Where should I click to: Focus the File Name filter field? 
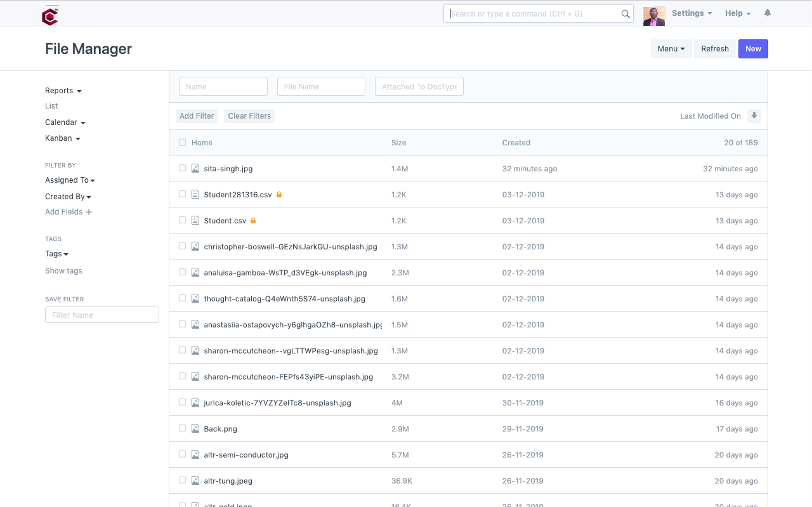coord(321,87)
